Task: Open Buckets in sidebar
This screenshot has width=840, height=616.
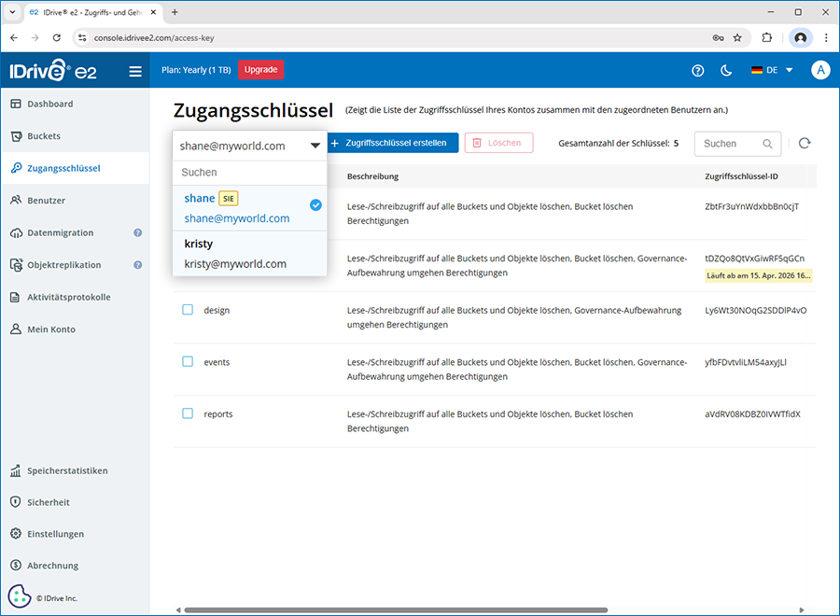Action: (x=75, y=136)
